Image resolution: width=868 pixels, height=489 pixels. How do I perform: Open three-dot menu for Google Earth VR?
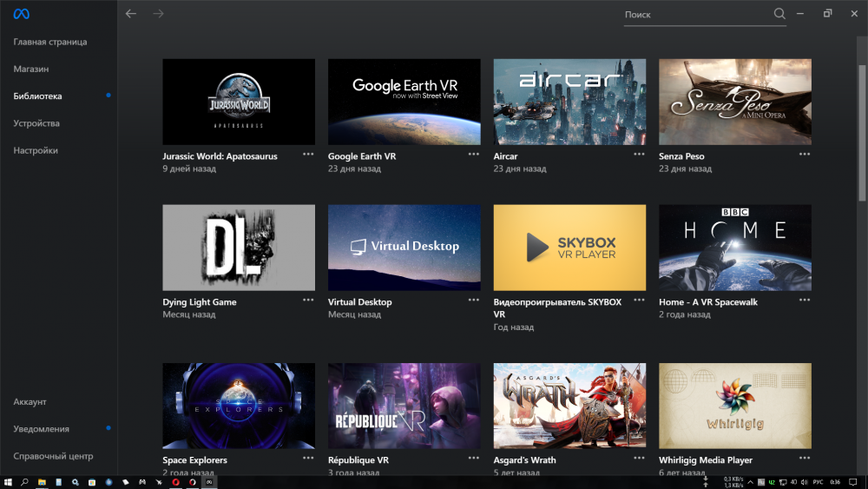click(x=474, y=155)
